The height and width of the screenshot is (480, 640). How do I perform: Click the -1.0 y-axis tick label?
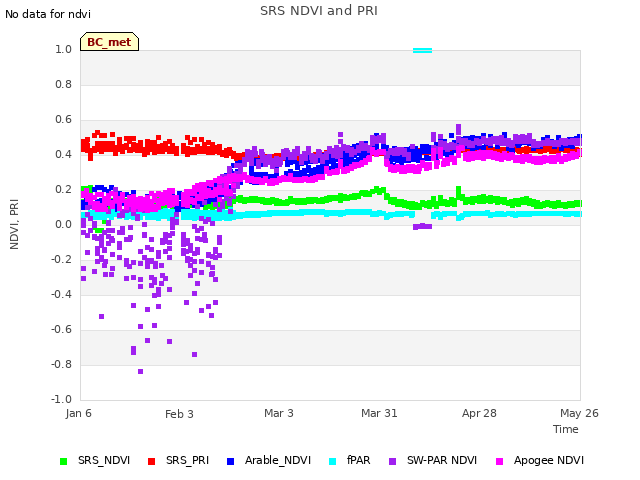(61, 399)
